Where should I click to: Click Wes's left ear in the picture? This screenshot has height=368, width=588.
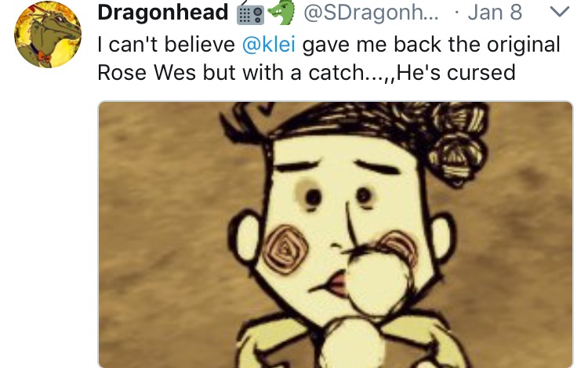point(246,236)
